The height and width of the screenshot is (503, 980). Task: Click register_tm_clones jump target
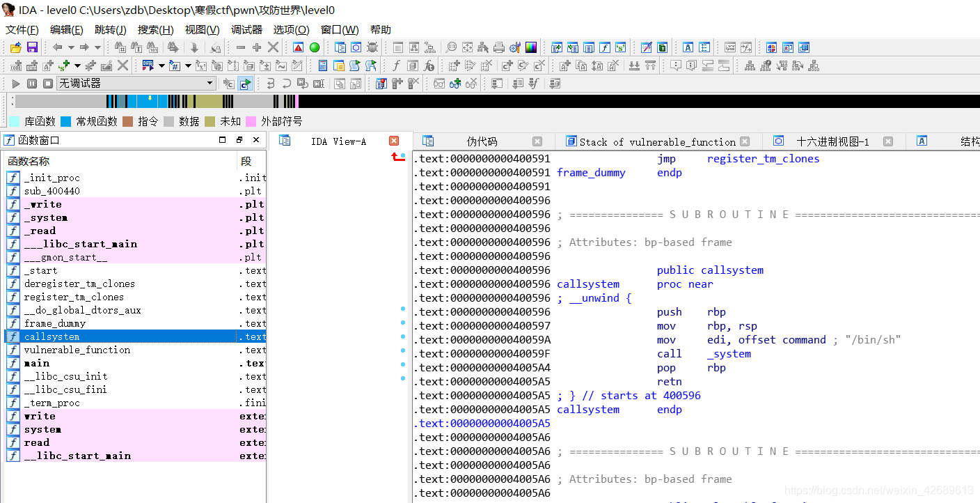(x=764, y=159)
